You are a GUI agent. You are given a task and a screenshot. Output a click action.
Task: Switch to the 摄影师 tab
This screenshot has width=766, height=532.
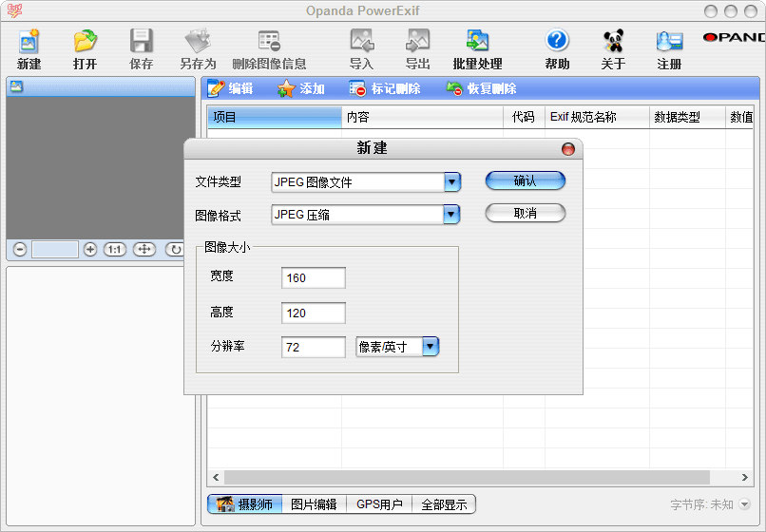coord(245,504)
